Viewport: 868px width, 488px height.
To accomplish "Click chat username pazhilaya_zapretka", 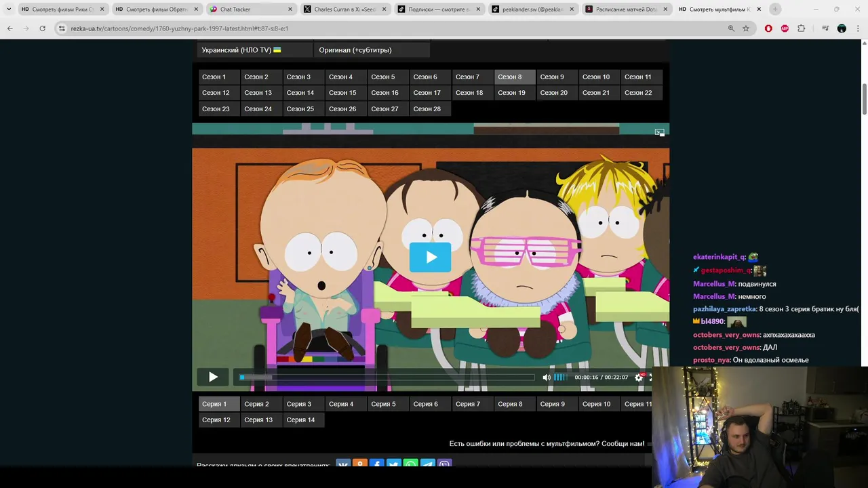I will tap(724, 309).
